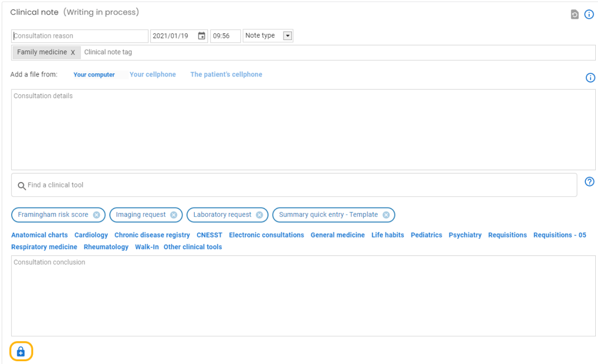Open Electronic consultations category
Viewport: 598px width, 364px height.
click(x=266, y=235)
